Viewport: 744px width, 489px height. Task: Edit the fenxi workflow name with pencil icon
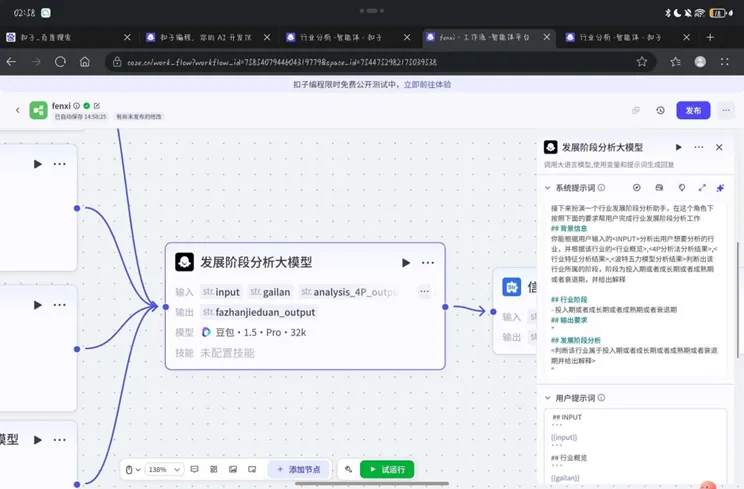pyautogui.click(x=97, y=106)
